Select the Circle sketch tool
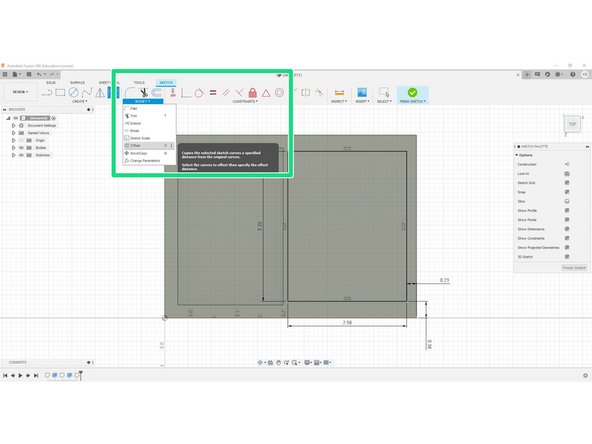The width and height of the screenshot is (592, 444). [74, 92]
